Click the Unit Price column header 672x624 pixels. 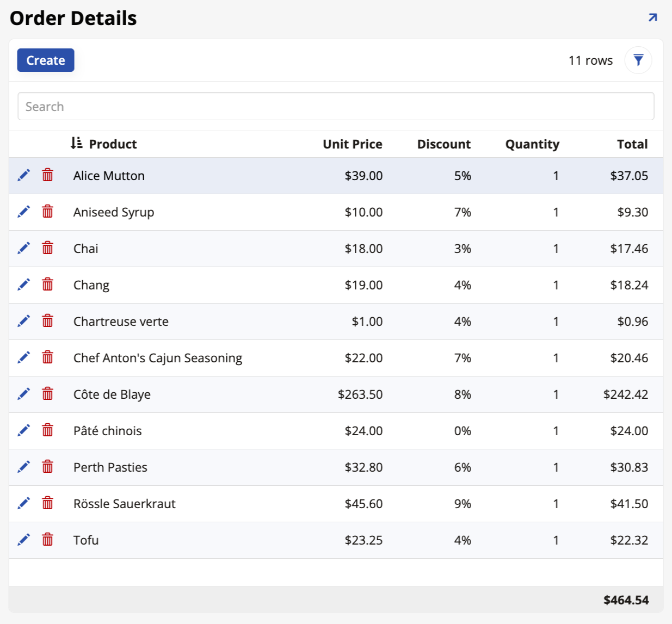tap(352, 144)
